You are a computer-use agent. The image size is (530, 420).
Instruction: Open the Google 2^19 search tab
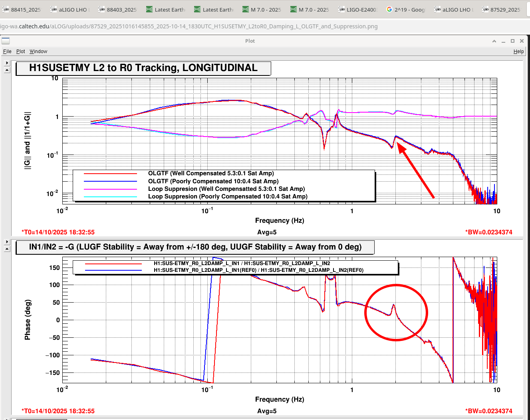[405, 10]
